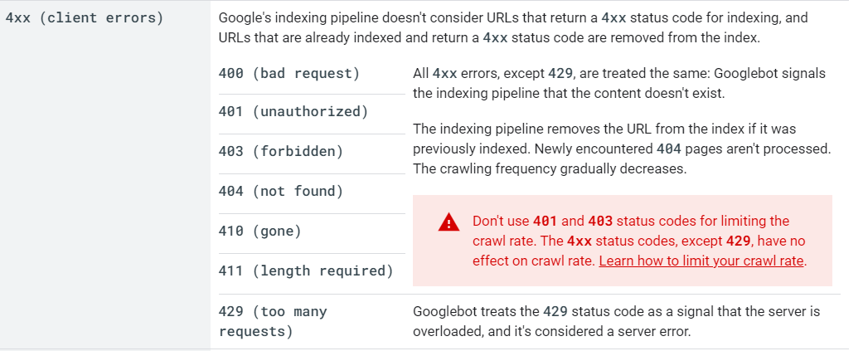Click the "Google's indexing pipeline doesn't consider URLs" paragraph
This screenshot has width=868, height=351.
pos(513,27)
